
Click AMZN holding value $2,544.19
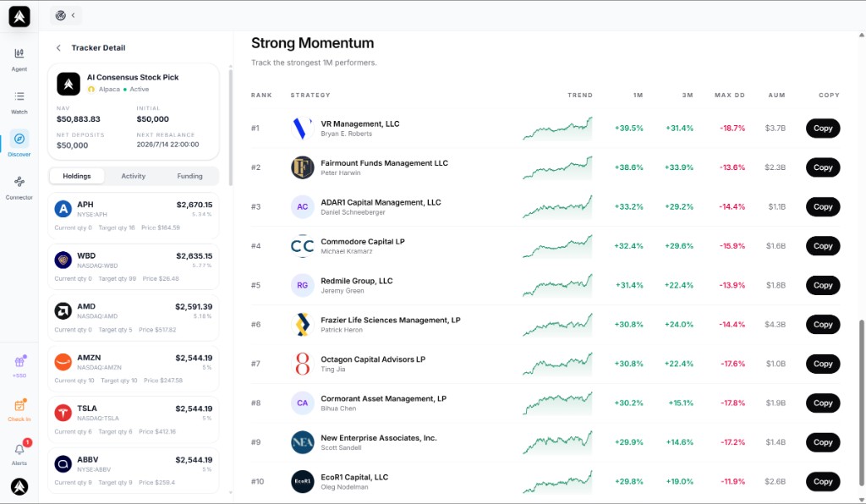coord(194,358)
